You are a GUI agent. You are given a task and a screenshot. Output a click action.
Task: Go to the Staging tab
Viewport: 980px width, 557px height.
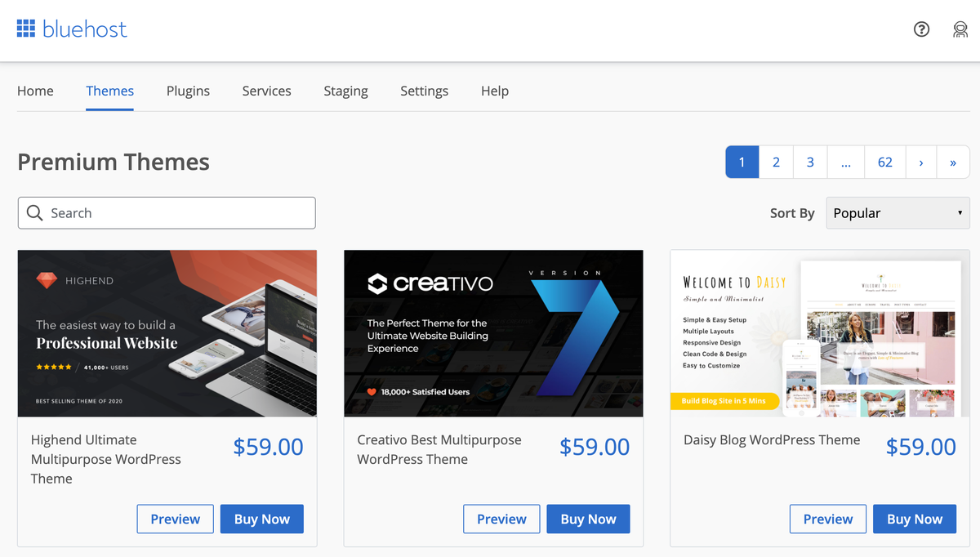345,91
